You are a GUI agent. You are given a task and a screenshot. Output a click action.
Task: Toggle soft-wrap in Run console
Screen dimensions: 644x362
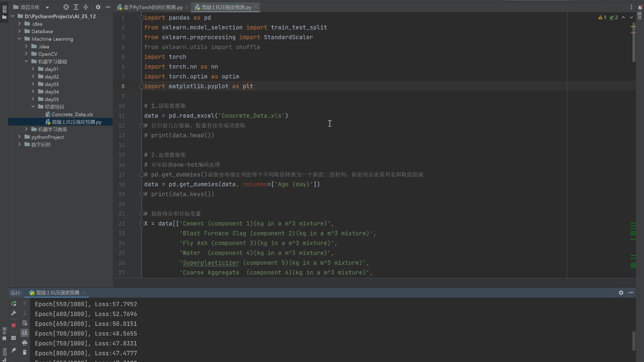pos(25,323)
